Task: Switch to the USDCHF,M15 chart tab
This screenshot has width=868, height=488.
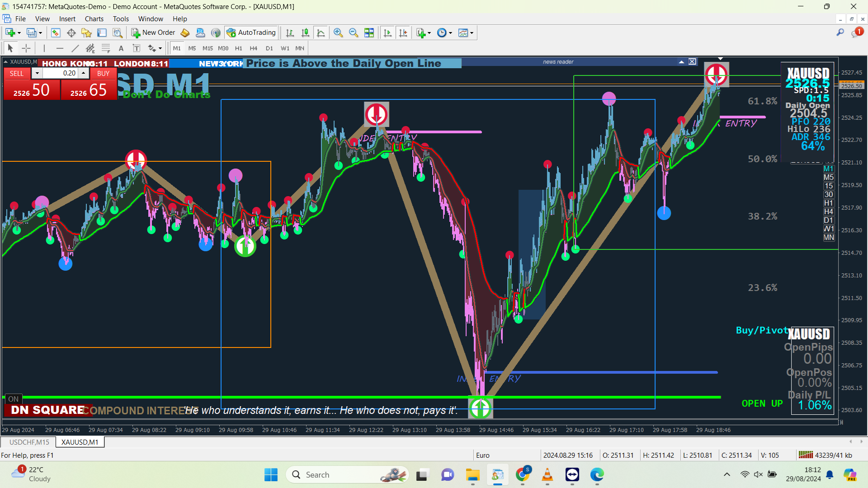Action: 29,442
